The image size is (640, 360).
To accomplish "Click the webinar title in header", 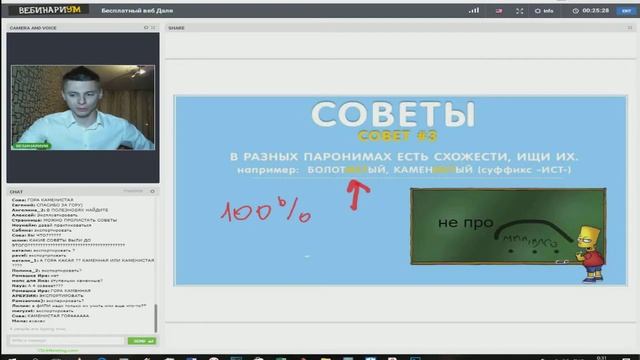I will [x=137, y=11].
